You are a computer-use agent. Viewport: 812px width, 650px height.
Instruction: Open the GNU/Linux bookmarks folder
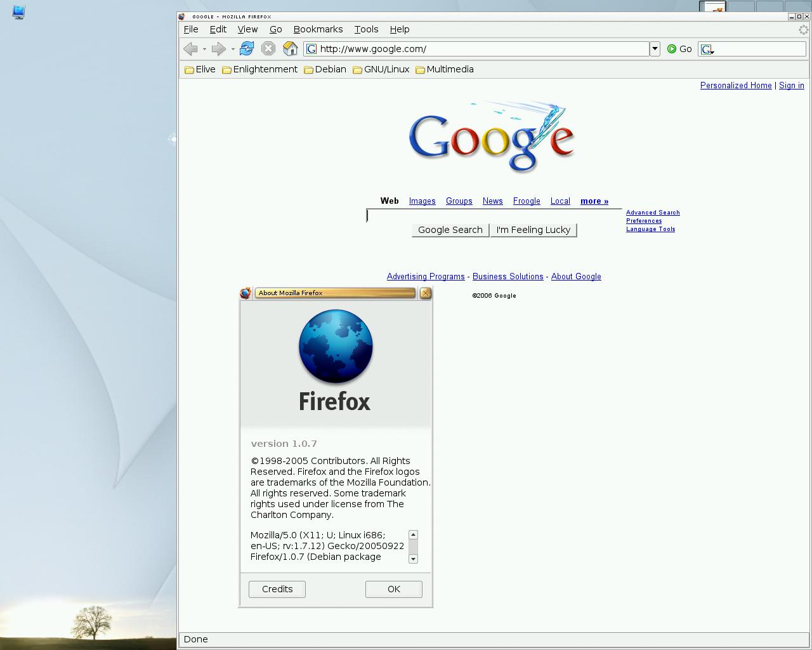pos(381,69)
